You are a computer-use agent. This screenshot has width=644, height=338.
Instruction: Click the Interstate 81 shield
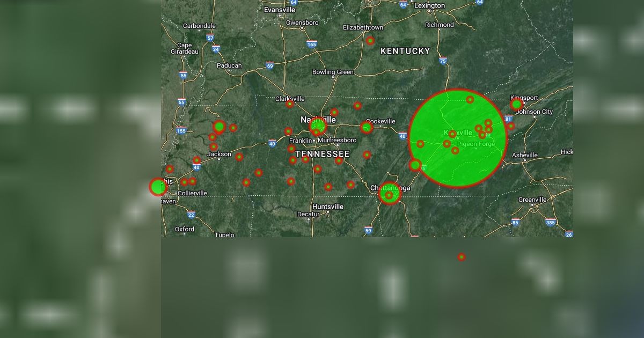coord(508,119)
